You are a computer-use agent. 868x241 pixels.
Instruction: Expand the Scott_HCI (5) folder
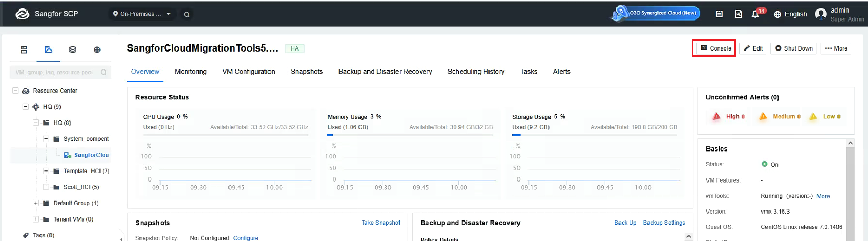coord(46,187)
